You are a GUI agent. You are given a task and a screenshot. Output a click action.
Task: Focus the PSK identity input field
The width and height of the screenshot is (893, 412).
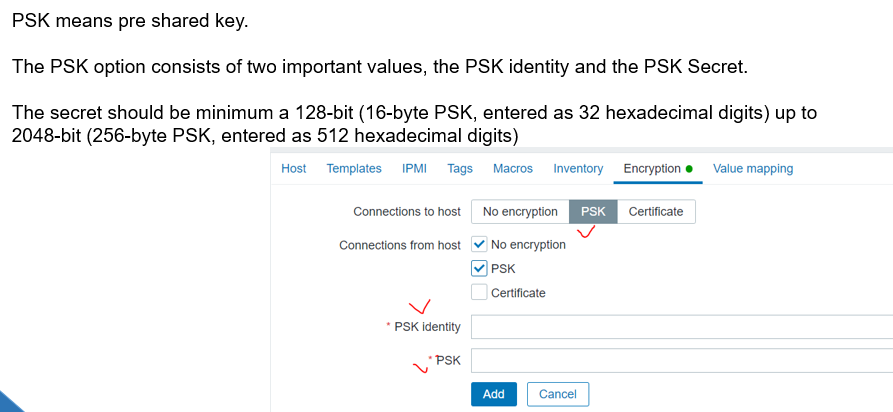pos(682,327)
